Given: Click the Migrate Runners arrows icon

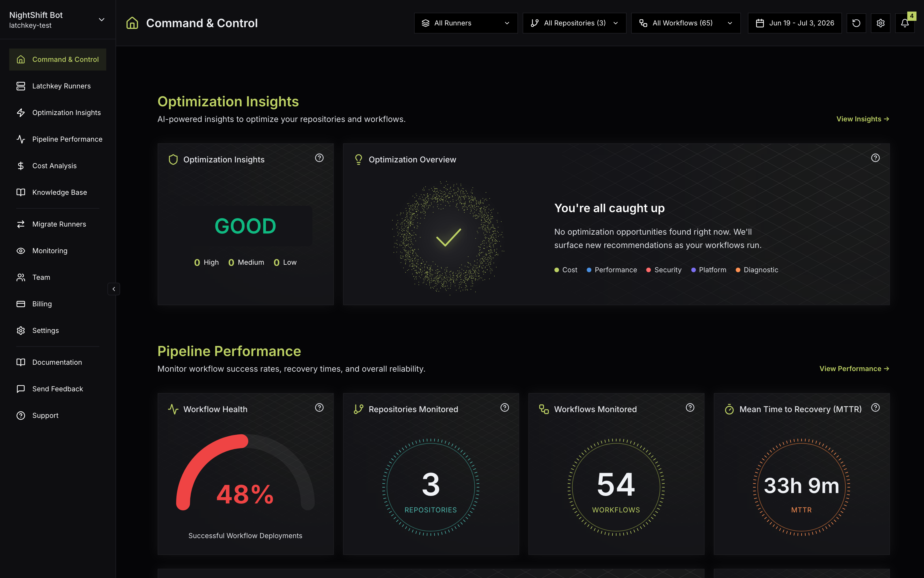Looking at the screenshot, I should tap(21, 224).
